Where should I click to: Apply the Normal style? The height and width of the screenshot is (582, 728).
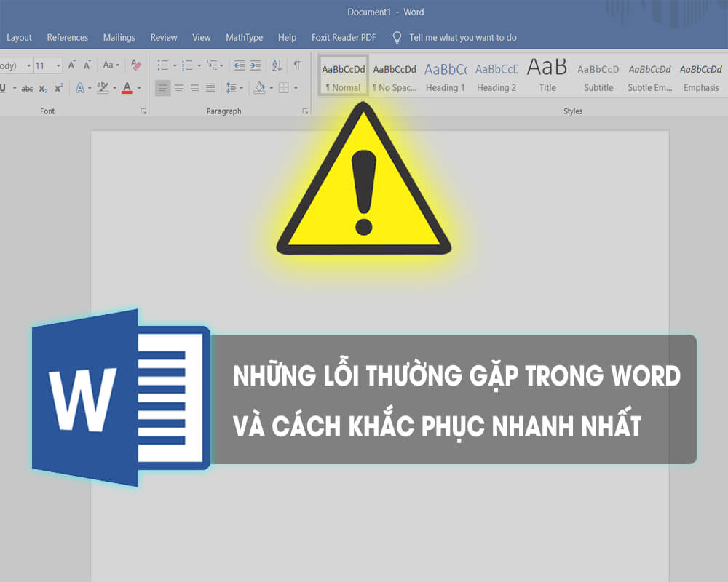tap(343, 76)
